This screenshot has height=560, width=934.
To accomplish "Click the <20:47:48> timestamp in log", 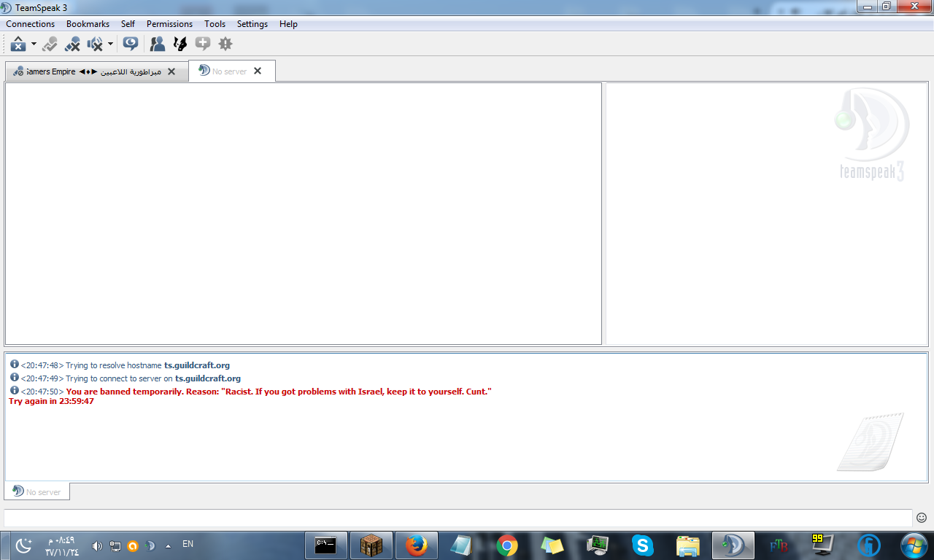I will pos(42,365).
